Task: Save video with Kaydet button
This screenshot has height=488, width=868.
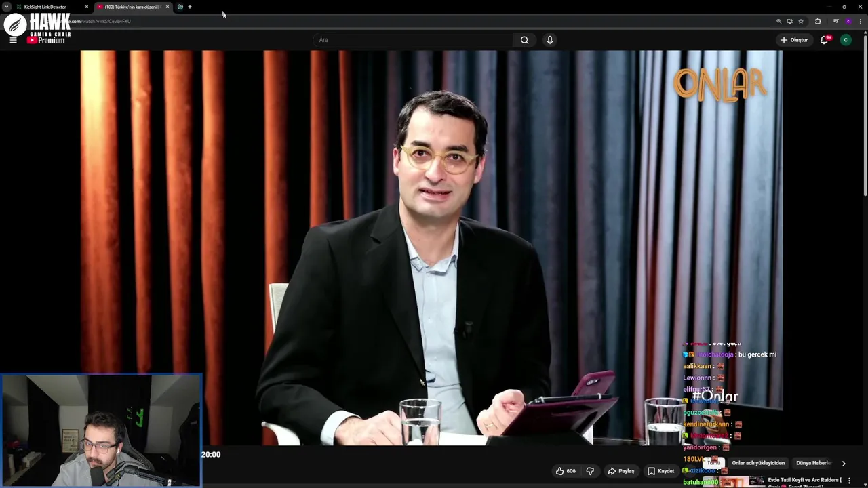Action: coord(660,471)
